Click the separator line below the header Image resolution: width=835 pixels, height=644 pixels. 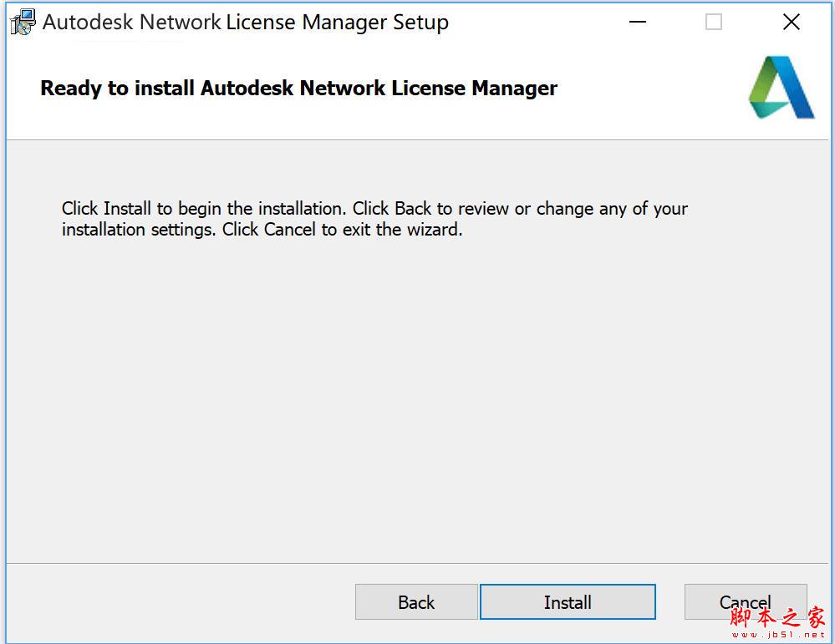(x=418, y=139)
